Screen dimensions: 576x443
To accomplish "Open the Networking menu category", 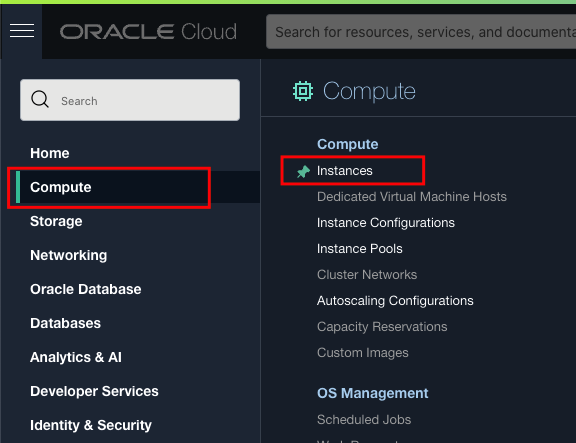I will click(x=69, y=255).
